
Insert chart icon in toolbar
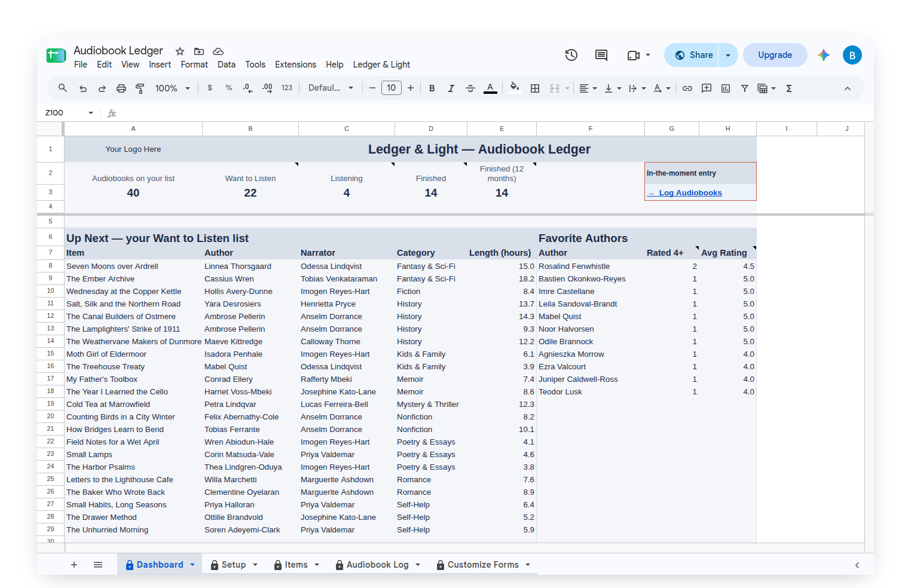[726, 88]
